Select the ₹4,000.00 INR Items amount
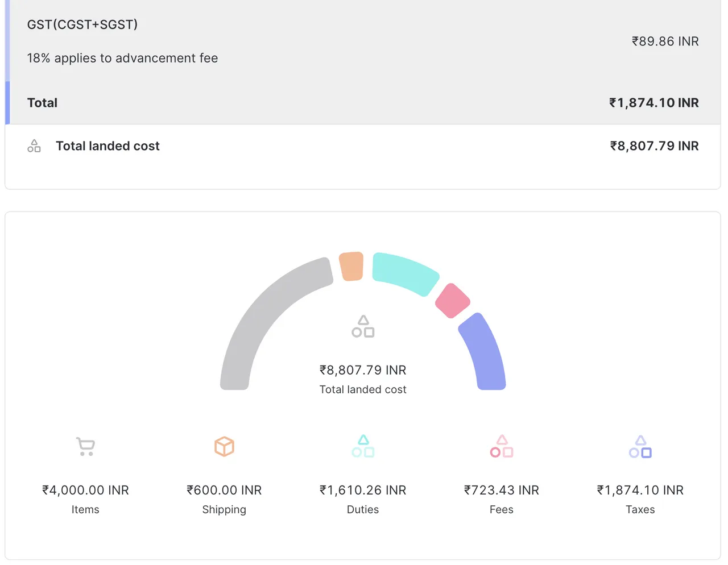This screenshot has height=565, width=728. (85, 489)
